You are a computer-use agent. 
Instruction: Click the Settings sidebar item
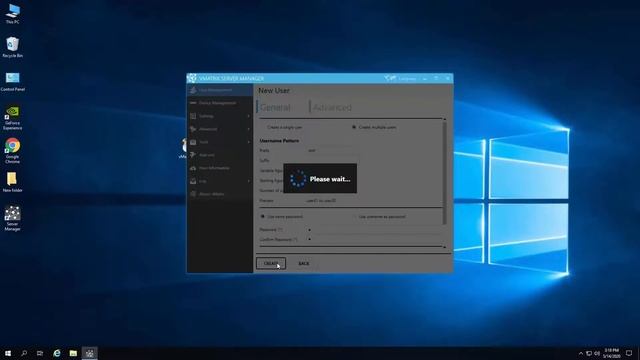(220, 116)
